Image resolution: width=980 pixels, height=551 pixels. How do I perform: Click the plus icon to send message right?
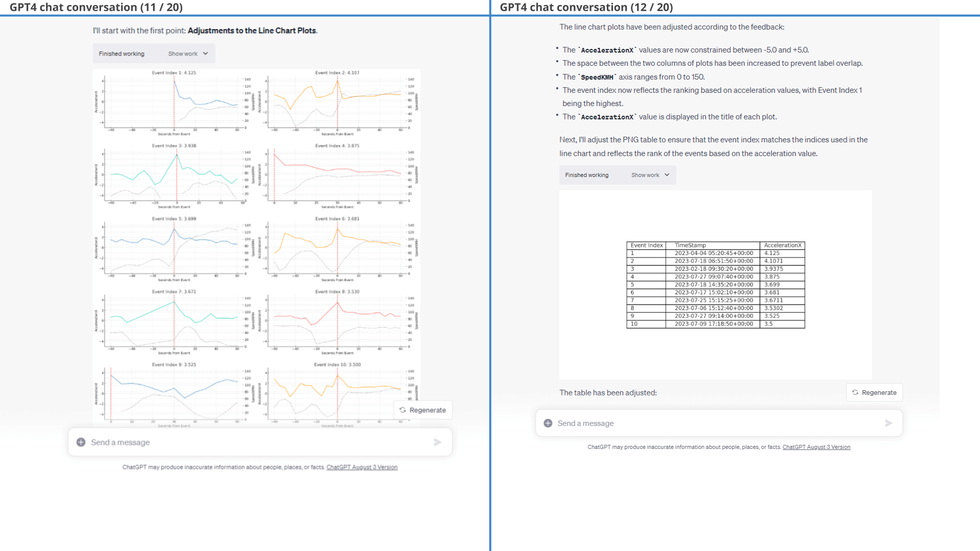click(549, 423)
